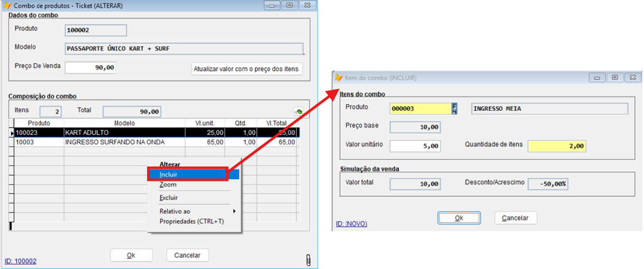Click Produto column header
644x269 pixels.
tap(39, 123)
